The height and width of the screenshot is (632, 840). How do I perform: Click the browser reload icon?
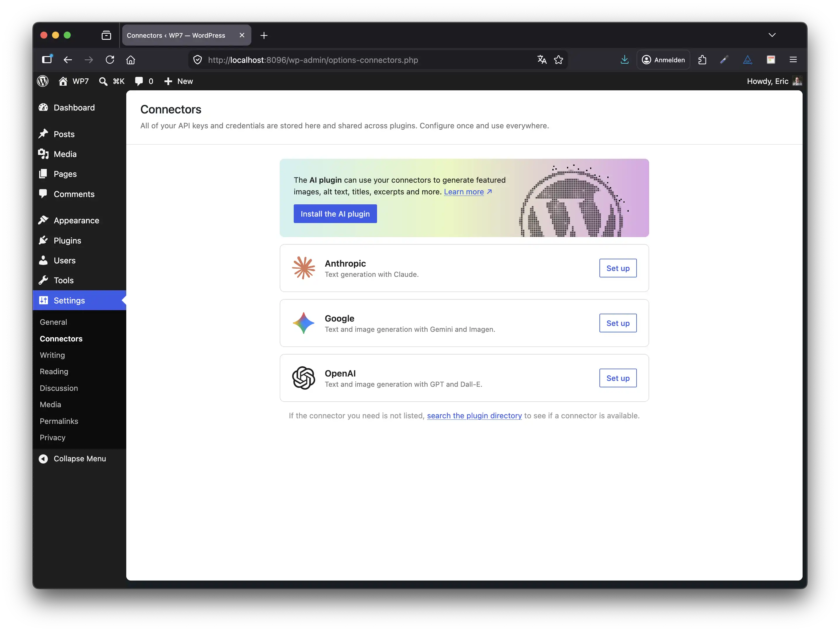(x=110, y=60)
